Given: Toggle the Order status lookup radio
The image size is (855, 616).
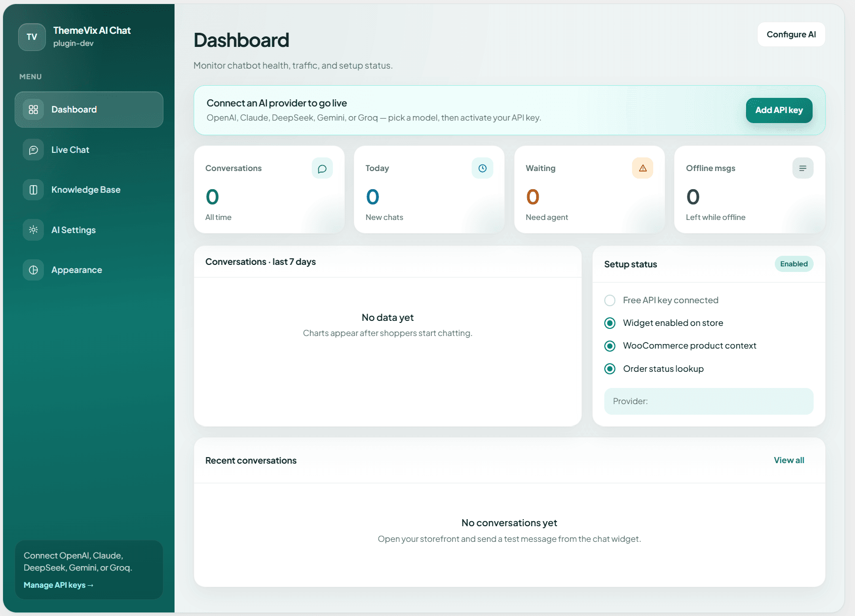Looking at the screenshot, I should pos(610,369).
